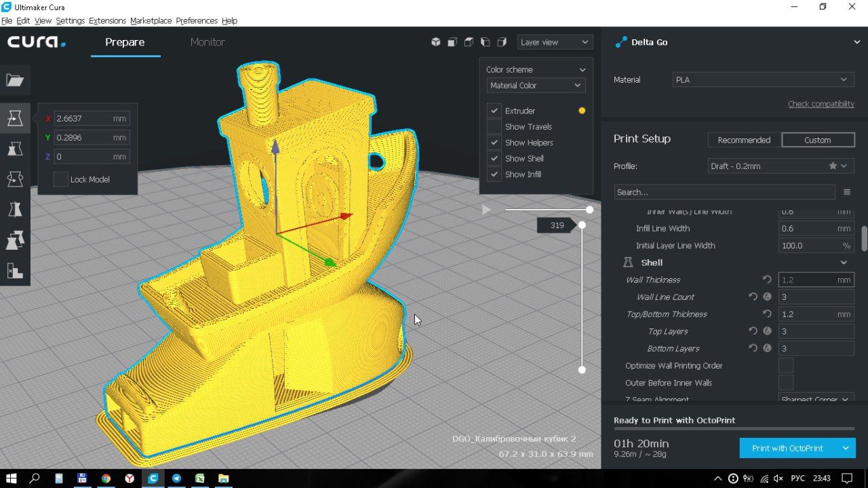Viewport: 868px width, 488px height.
Task: Toggle Show Infill checkbox
Action: coord(494,174)
